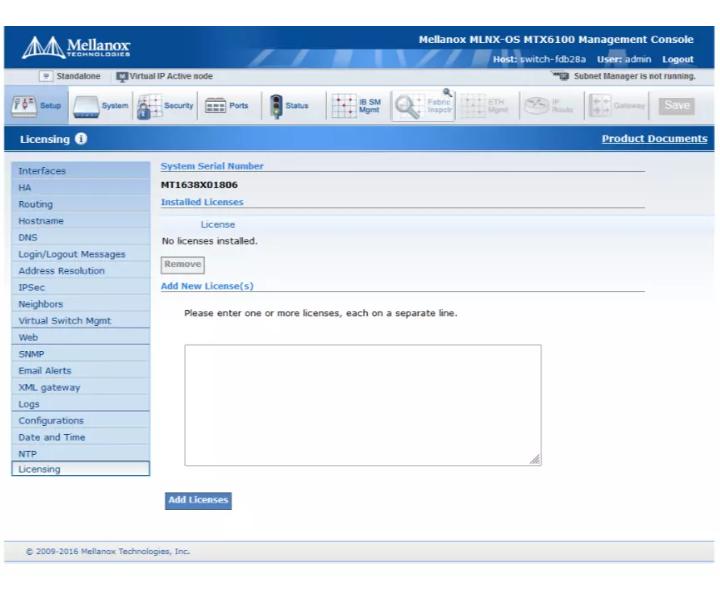Open the Logs sidebar page
Viewport: 720px width, 600px height.
(80, 404)
